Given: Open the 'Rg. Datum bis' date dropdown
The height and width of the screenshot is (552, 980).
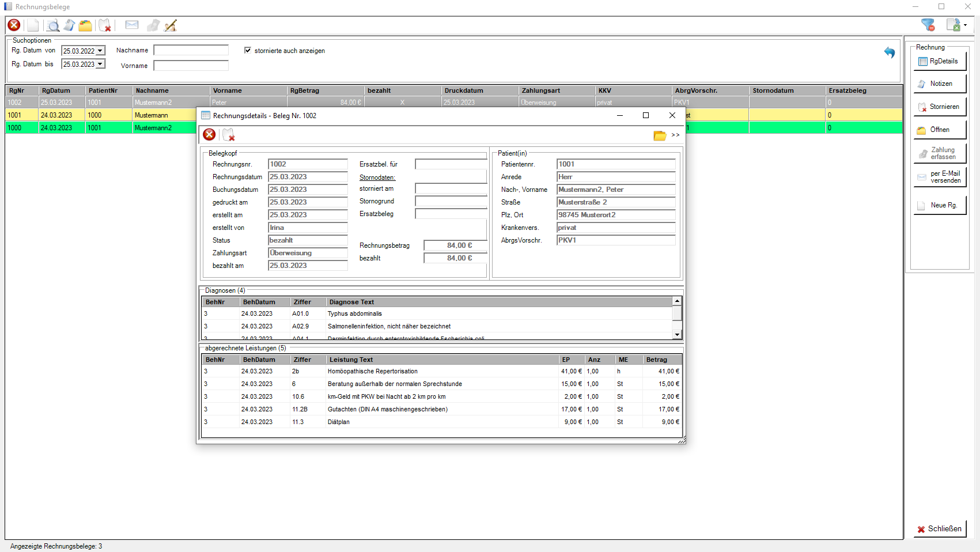Looking at the screenshot, I should [100, 64].
